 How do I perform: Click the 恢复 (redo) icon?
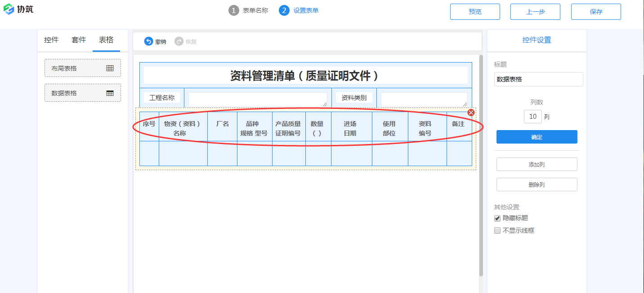[x=179, y=41]
